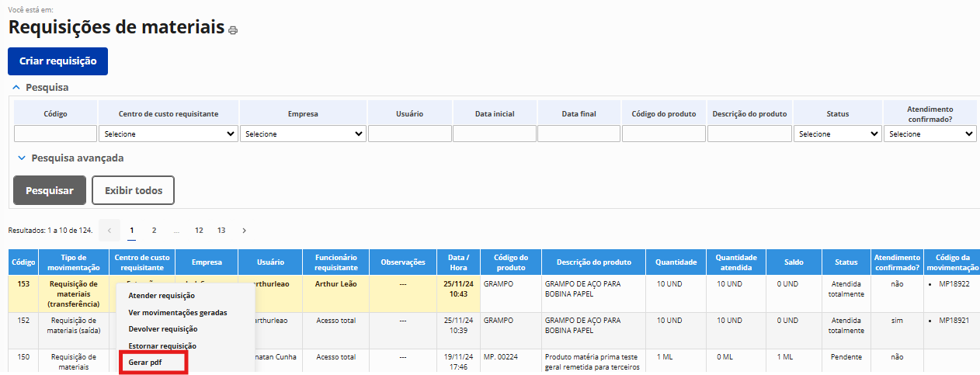
Task: Click the Empresa column header
Action: coord(207,262)
